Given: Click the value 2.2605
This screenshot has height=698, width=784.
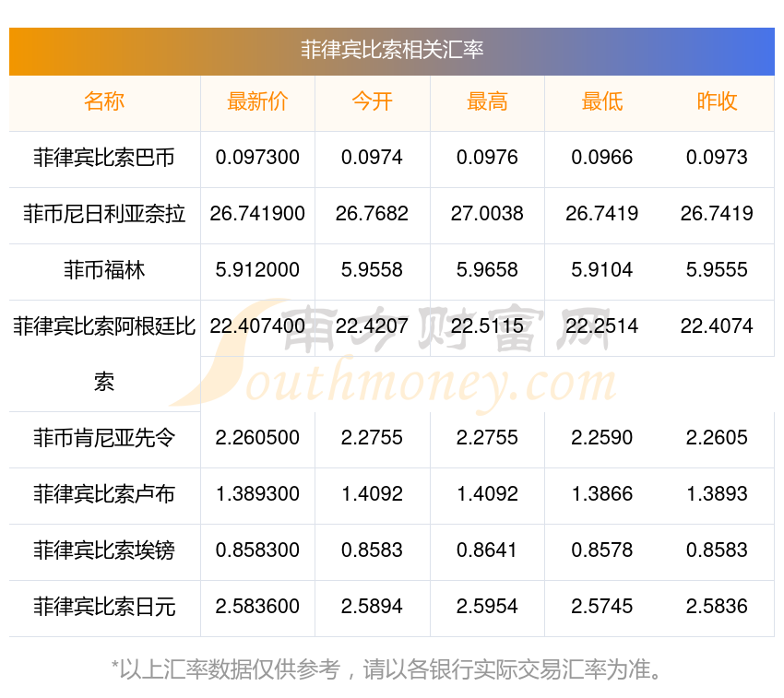Looking at the screenshot, I should 717,438.
